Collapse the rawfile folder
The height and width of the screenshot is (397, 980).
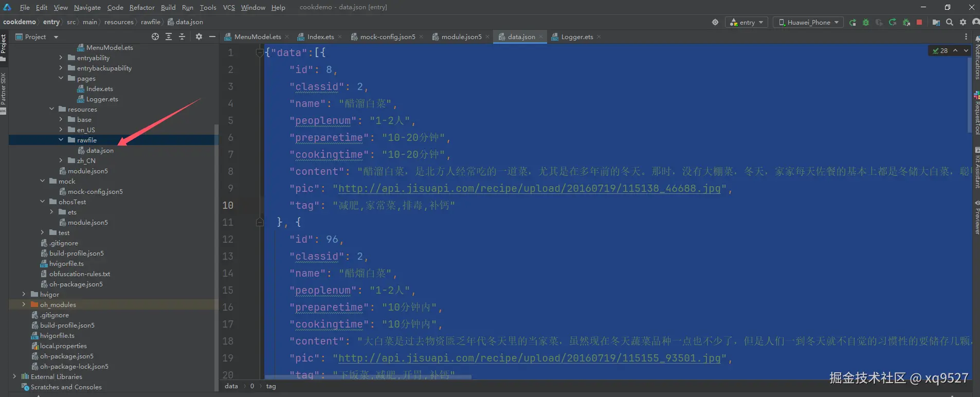(61, 140)
